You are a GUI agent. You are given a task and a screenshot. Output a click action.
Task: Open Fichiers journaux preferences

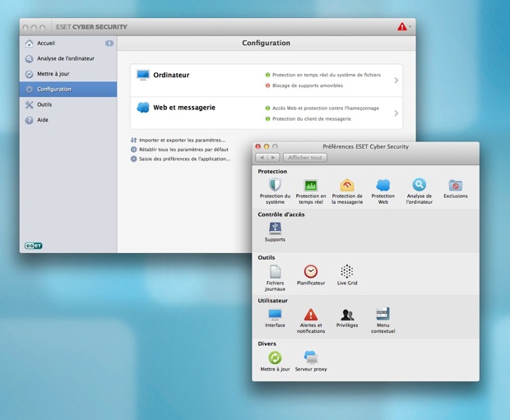point(275,279)
